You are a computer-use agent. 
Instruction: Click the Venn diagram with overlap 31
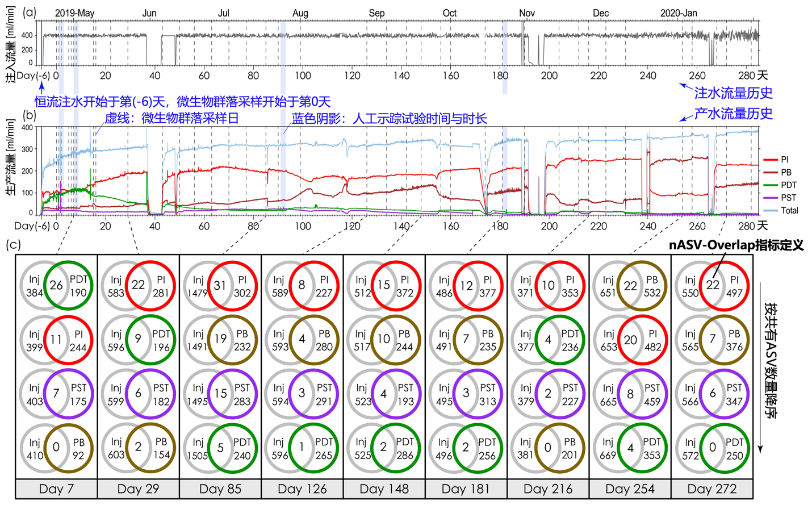tap(220, 285)
